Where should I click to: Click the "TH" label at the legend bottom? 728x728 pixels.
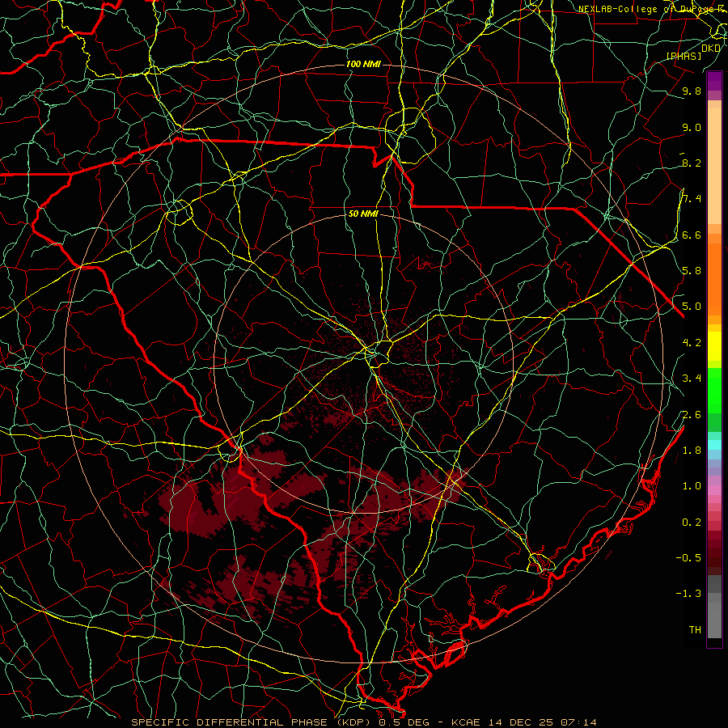point(695,630)
